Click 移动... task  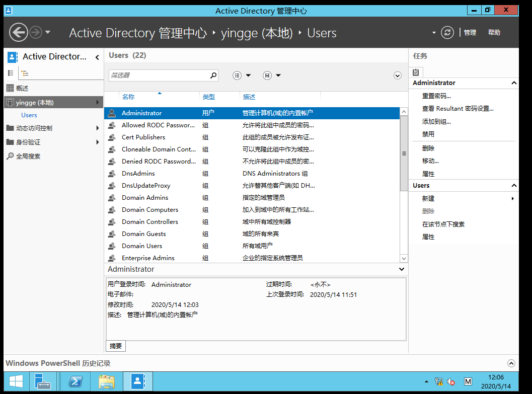(x=430, y=161)
